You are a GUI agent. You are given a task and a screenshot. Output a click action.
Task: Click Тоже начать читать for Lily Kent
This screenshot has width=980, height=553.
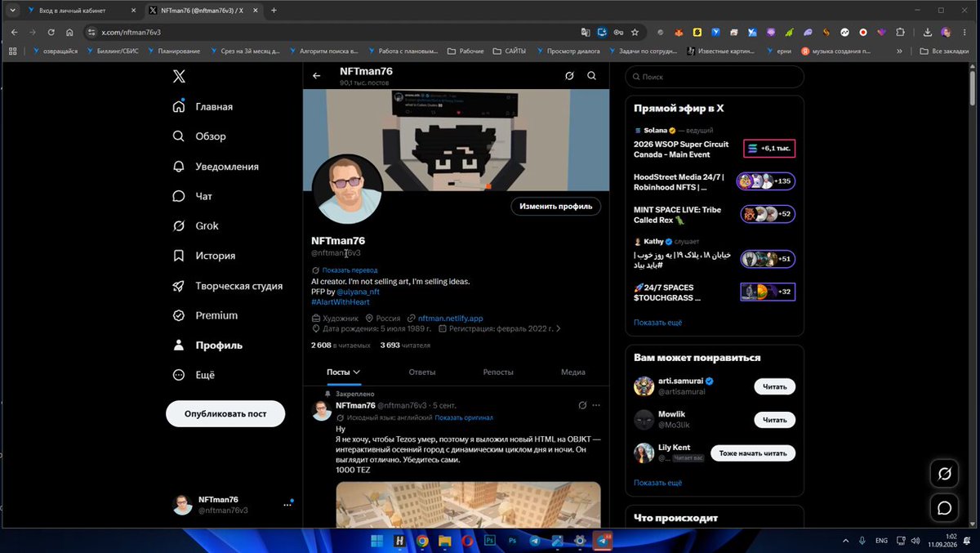pyautogui.click(x=753, y=453)
